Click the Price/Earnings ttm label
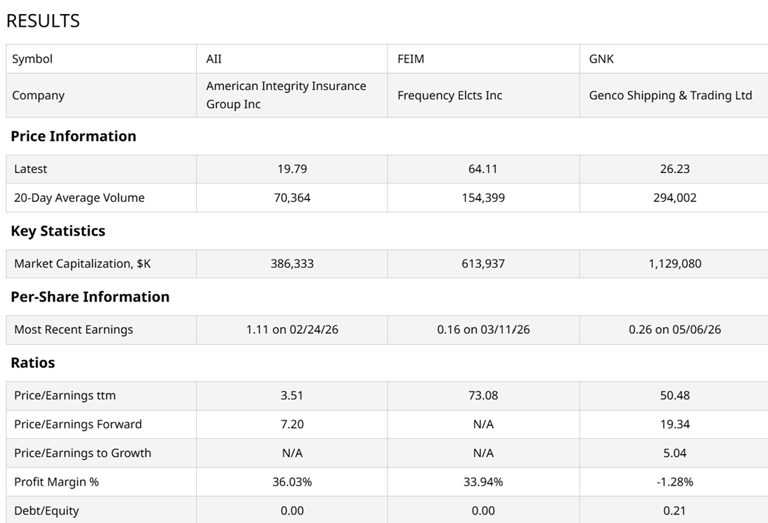Image resolution: width=768 pixels, height=523 pixels. [65, 396]
